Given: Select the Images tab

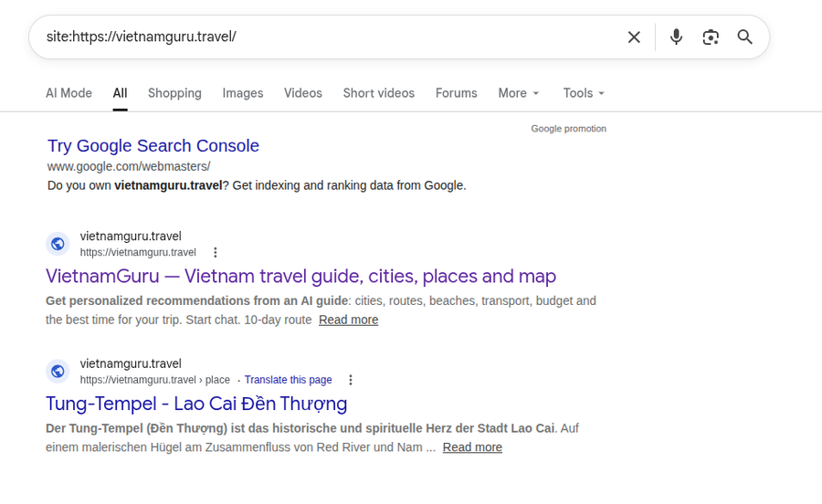Looking at the screenshot, I should 243,93.
